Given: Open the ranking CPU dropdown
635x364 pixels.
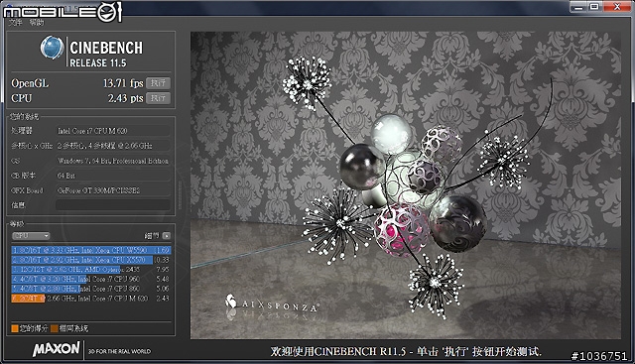Looking at the screenshot, I should [31, 236].
